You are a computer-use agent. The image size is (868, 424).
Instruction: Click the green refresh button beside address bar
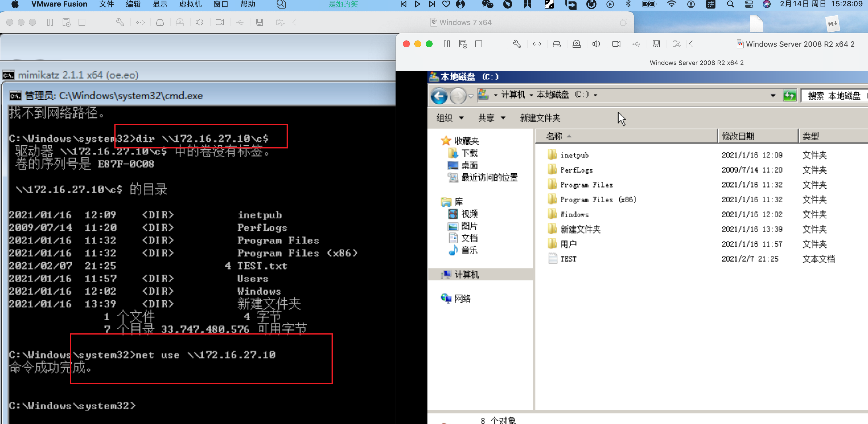tap(789, 96)
